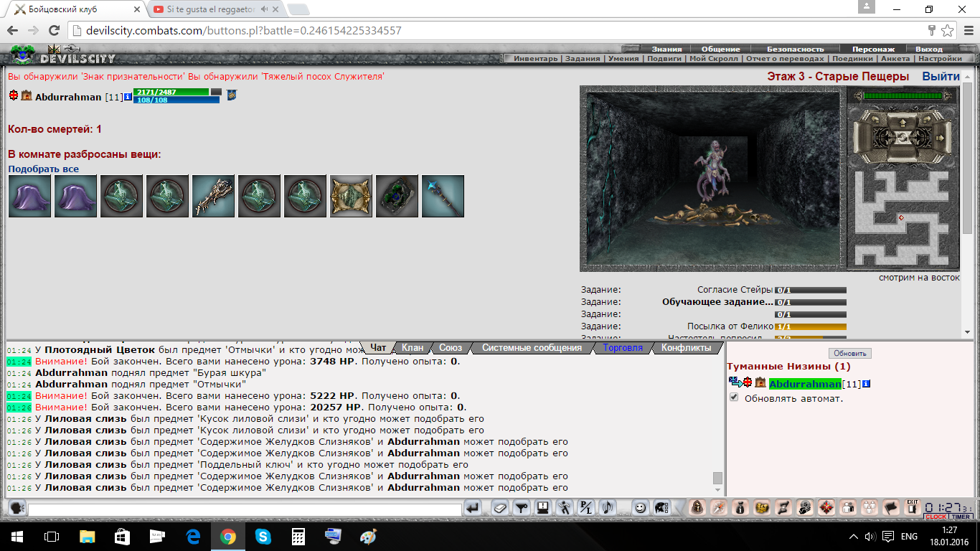Click the floppy disk save icon

pos(544,508)
